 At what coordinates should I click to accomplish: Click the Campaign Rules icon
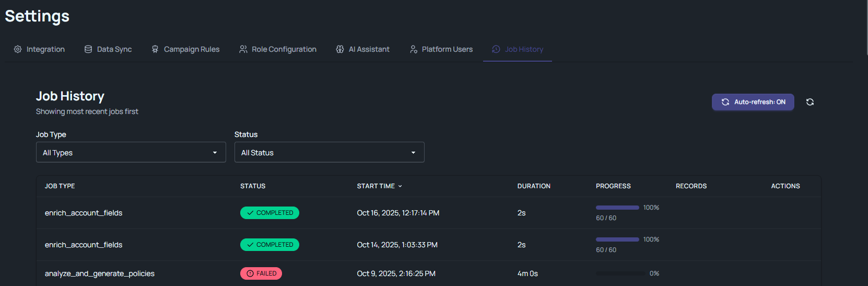point(155,49)
